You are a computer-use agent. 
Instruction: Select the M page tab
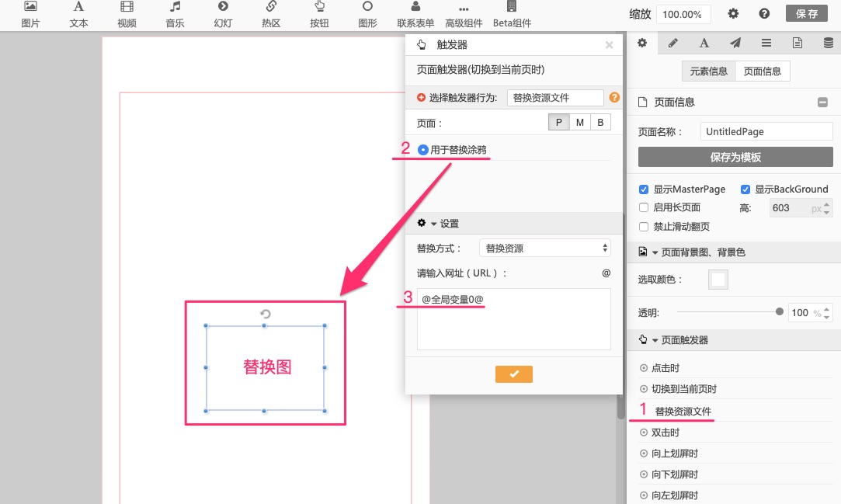[580, 123]
